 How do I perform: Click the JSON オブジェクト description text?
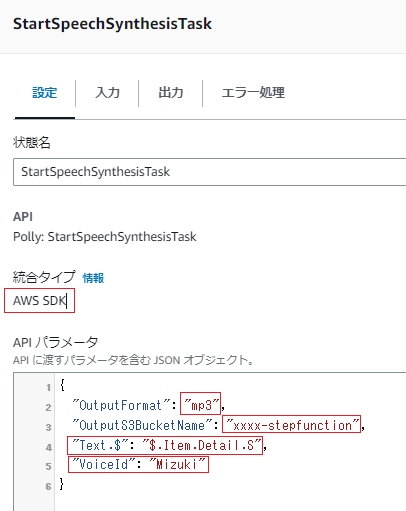tap(133, 360)
